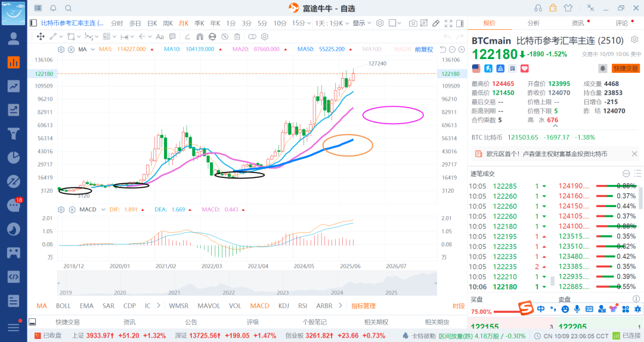Select the text Aa annotation tool

coord(160,36)
